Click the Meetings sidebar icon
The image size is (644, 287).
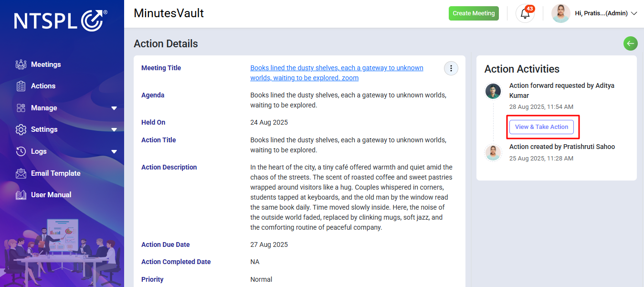(21, 64)
